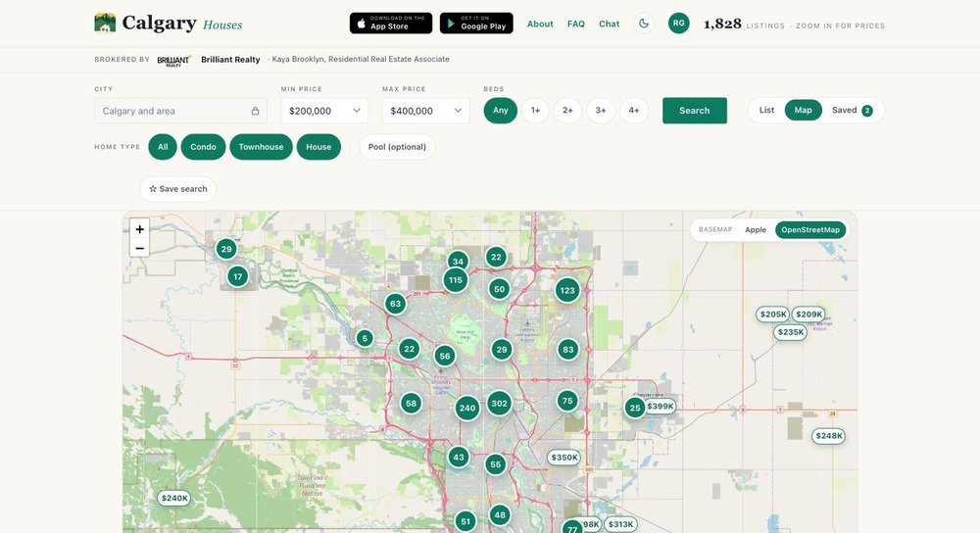Open the 240 listings cluster marker
The image size is (980, 533).
(x=467, y=409)
